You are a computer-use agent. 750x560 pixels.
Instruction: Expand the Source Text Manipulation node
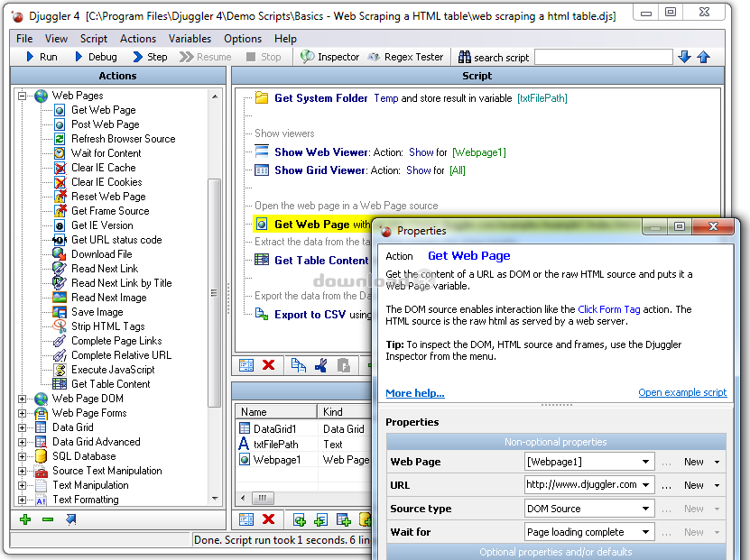(x=22, y=471)
